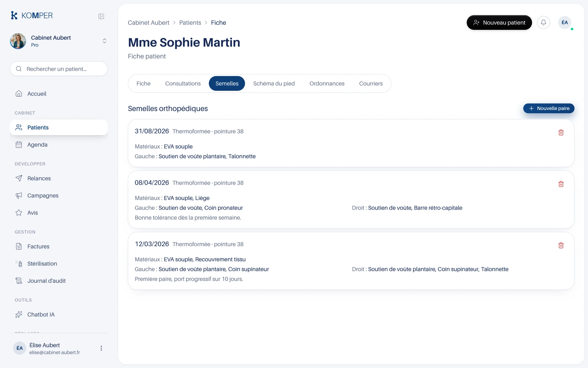Open notifications bell
The image size is (588, 368).
click(x=543, y=22)
